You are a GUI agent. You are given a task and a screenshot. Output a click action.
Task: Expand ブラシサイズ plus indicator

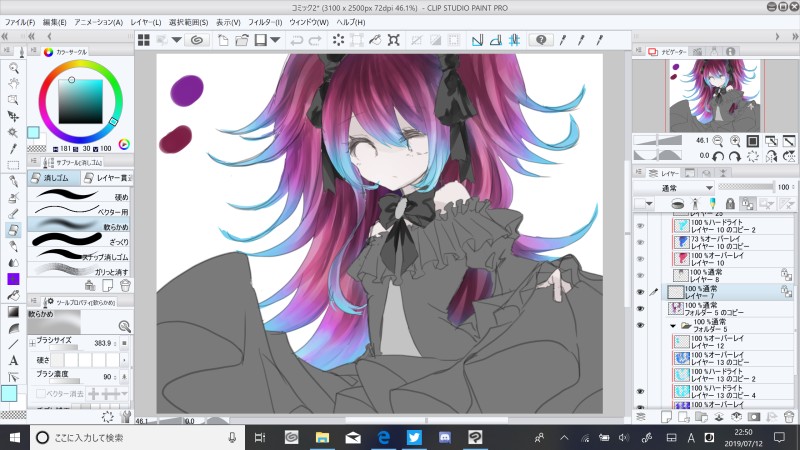coord(32,343)
